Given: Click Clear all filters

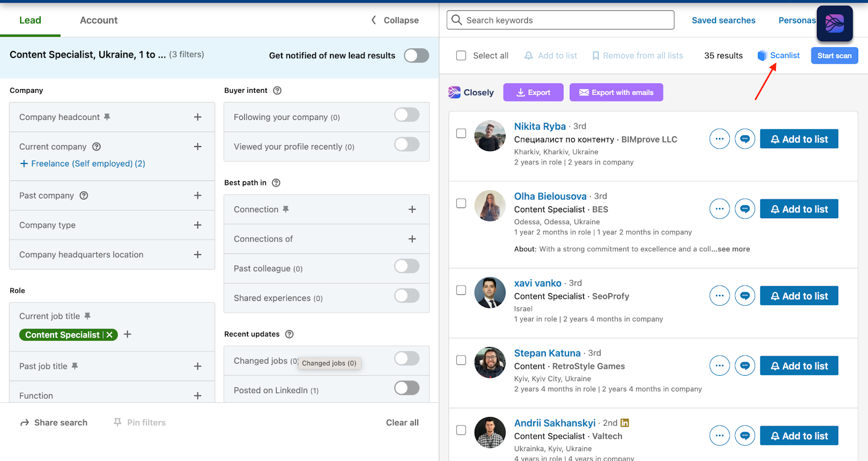Looking at the screenshot, I should point(403,422).
